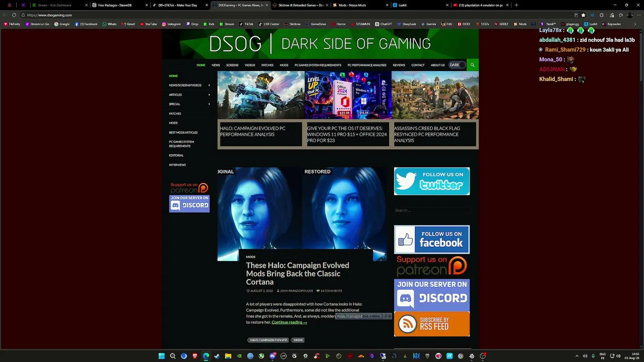Open the Kick bookmark
The width and height of the screenshot is (644, 362).
tap(209, 24)
